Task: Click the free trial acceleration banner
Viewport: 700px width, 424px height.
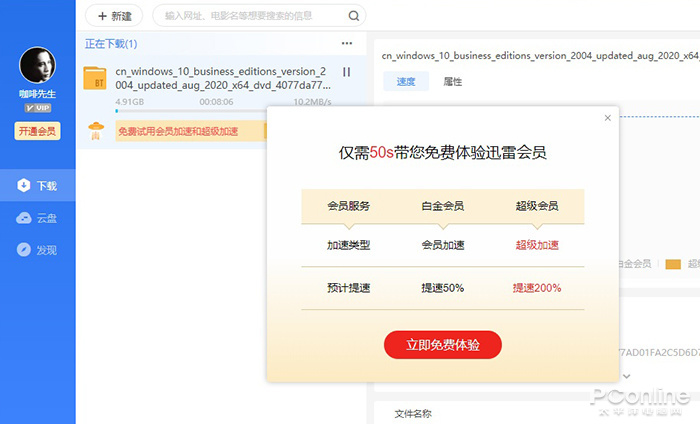Action: tap(190, 131)
